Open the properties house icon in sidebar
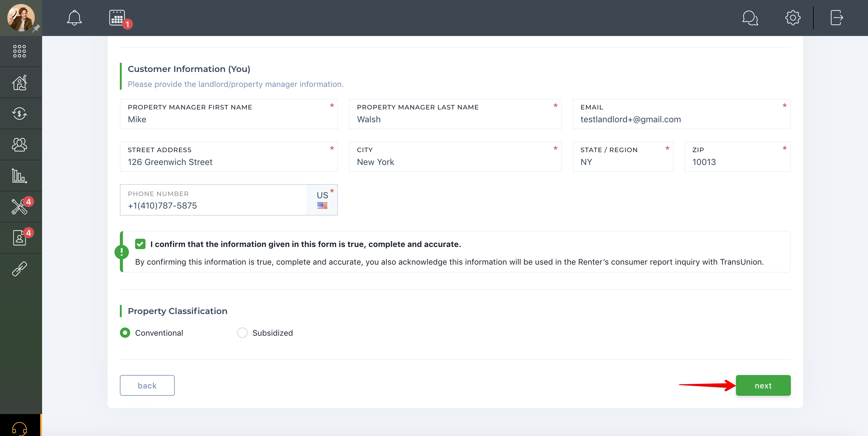This screenshot has height=436, width=868. pos(20,83)
